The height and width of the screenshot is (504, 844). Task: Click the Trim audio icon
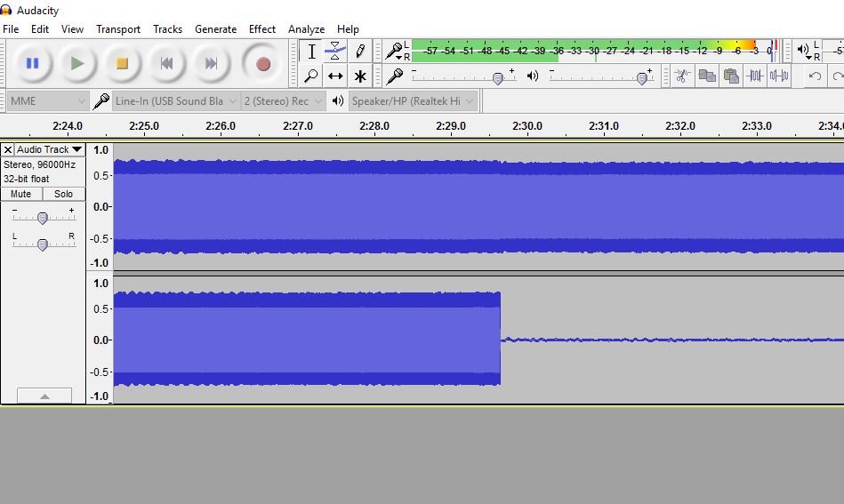[x=756, y=76]
